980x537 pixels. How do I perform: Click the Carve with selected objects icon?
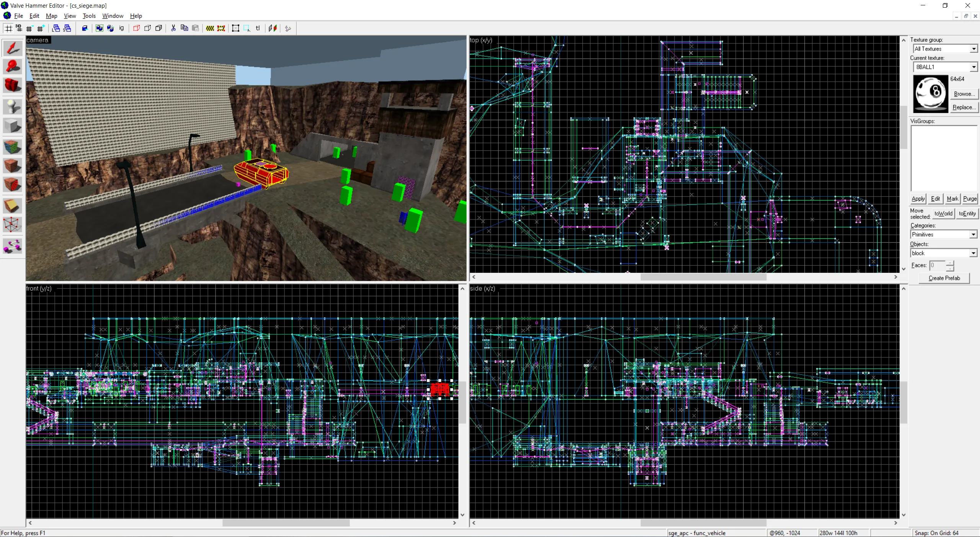tap(85, 28)
